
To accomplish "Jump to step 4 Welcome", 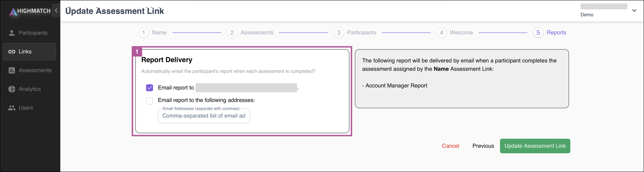I will (x=455, y=32).
